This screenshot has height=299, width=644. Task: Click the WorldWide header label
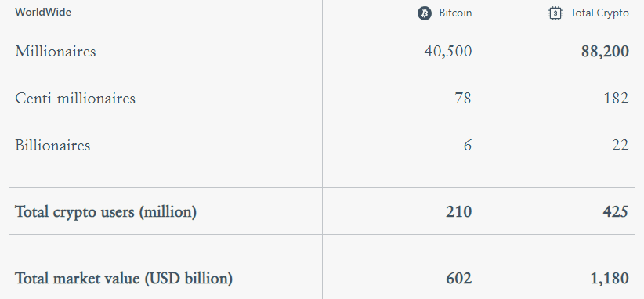[x=43, y=13]
